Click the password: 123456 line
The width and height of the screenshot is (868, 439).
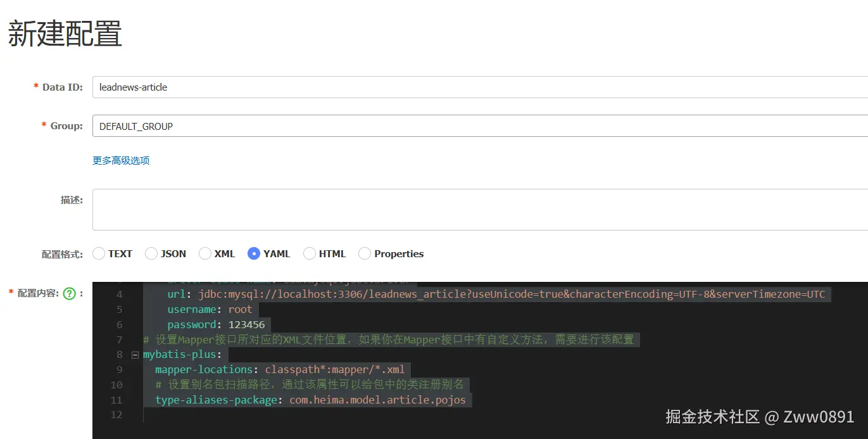point(216,325)
